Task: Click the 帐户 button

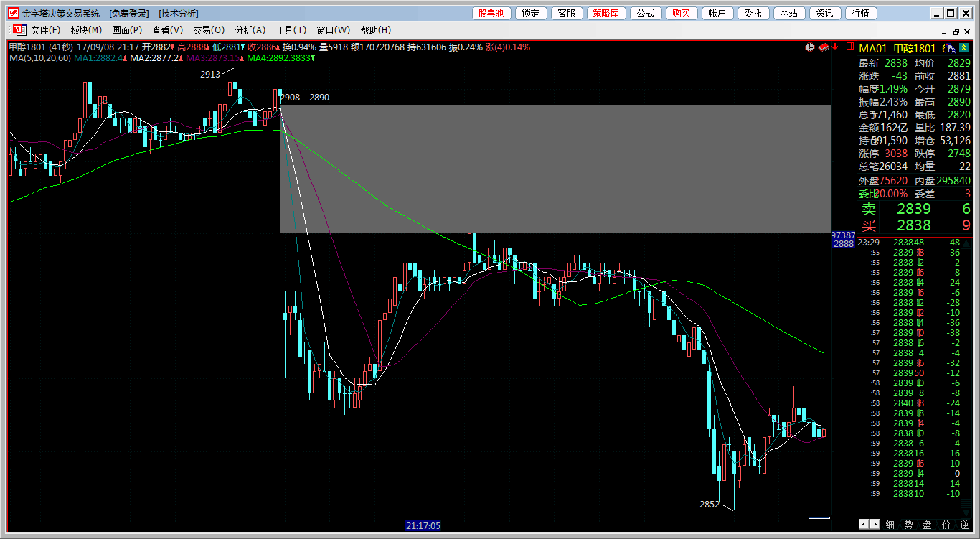Action: tap(717, 13)
